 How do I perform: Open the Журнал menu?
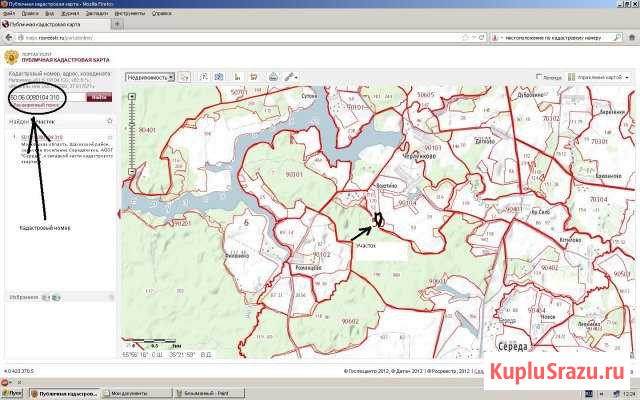pos(70,13)
